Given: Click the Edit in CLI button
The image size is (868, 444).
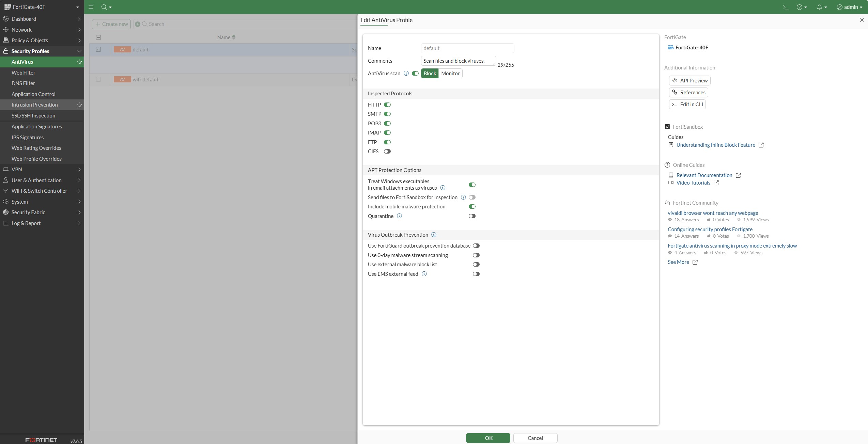Looking at the screenshot, I should [687, 104].
